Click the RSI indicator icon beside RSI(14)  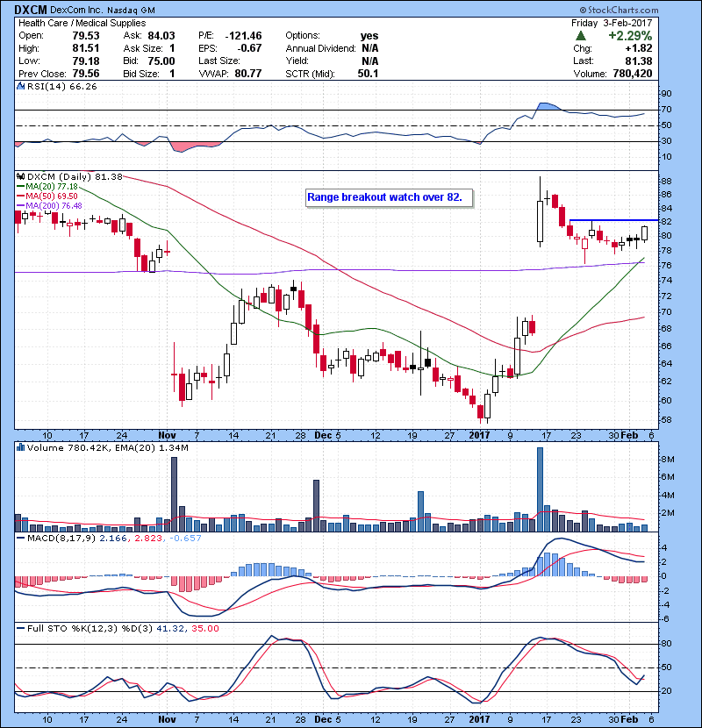[20, 86]
